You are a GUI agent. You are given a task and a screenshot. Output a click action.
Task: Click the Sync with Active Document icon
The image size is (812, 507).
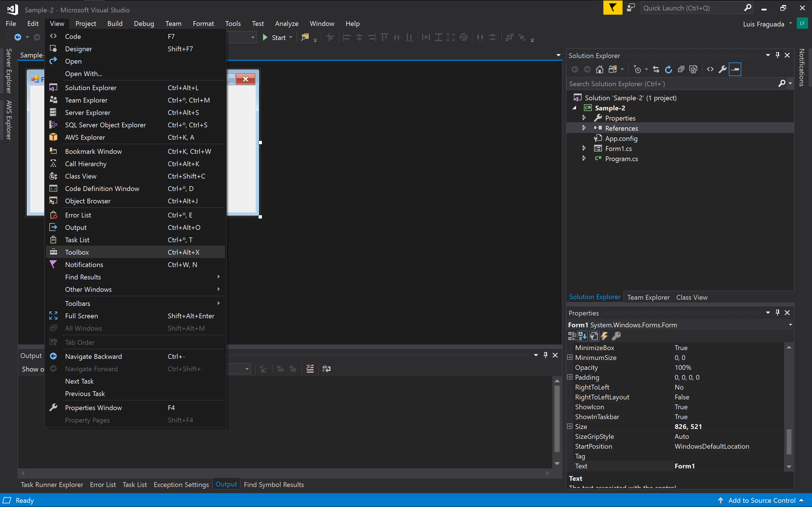click(x=656, y=69)
